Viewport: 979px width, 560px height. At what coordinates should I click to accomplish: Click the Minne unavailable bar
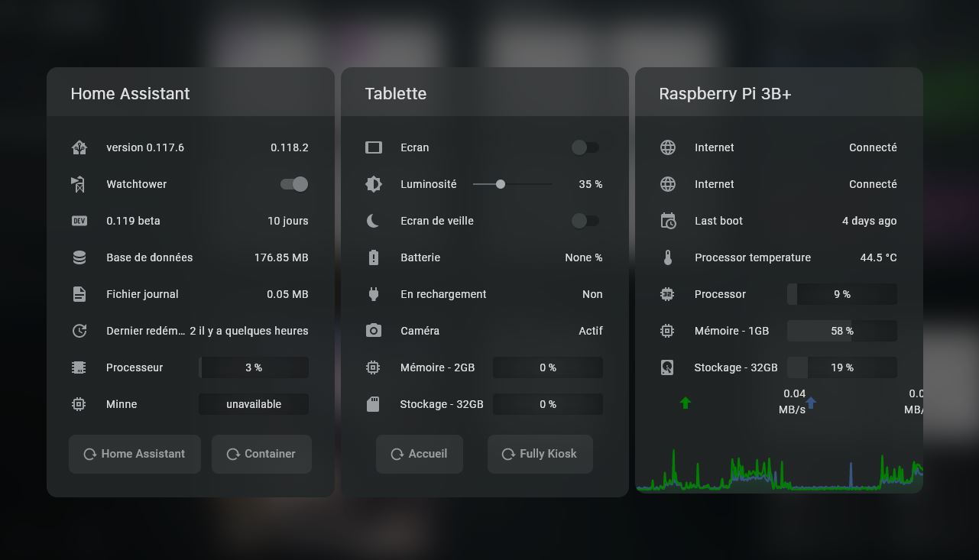click(x=254, y=404)
